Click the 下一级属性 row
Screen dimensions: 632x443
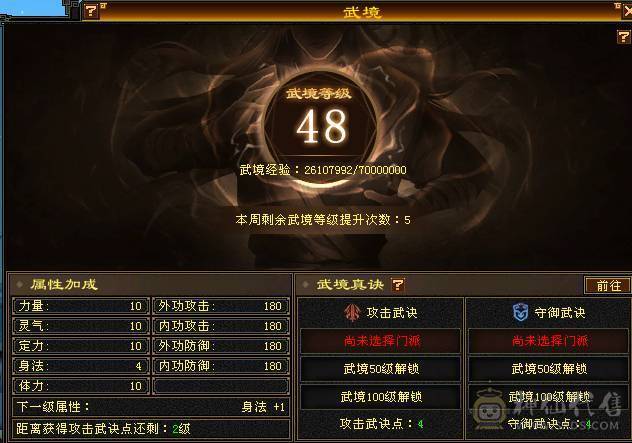point(151,407)
